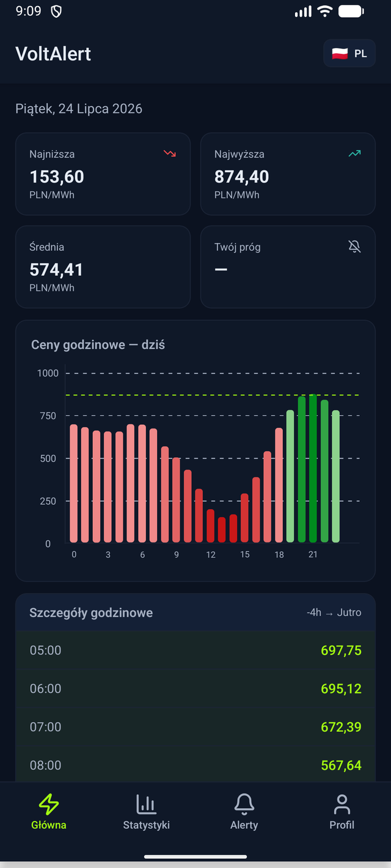Open the Profil tab

point(342,812)
